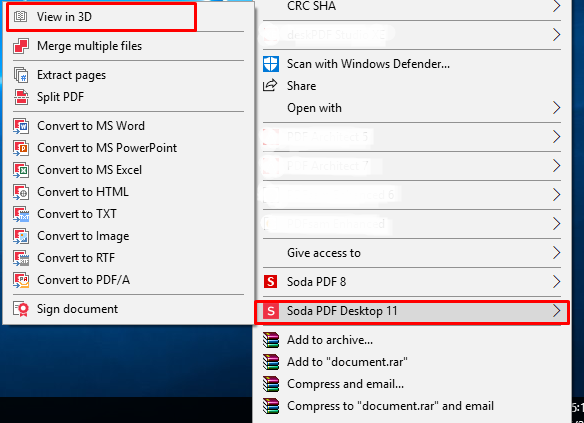Click Compress to "document.rar" and email
The image size is (584, 423).
(412, 406)
